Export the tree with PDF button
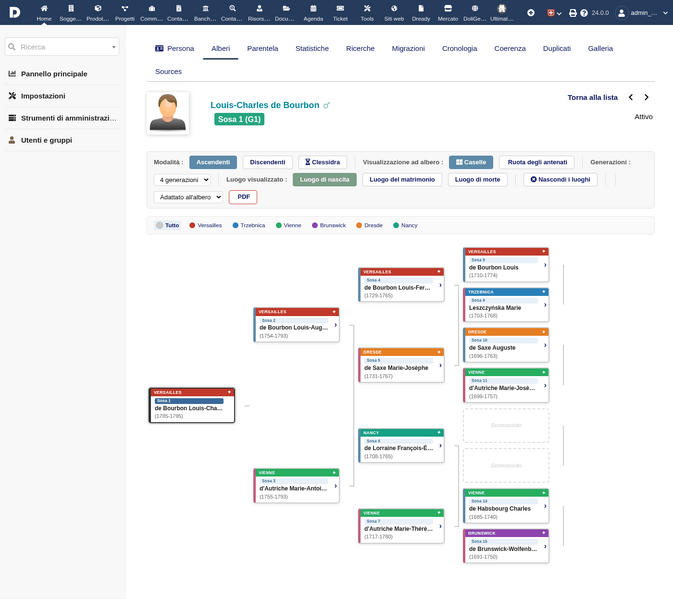 pos(243,197)
